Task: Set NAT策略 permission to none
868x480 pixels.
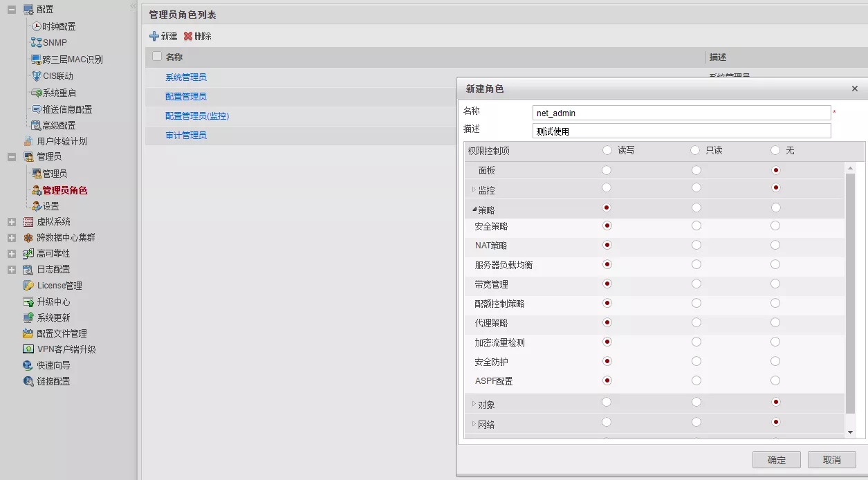Action: coord(775,245)
